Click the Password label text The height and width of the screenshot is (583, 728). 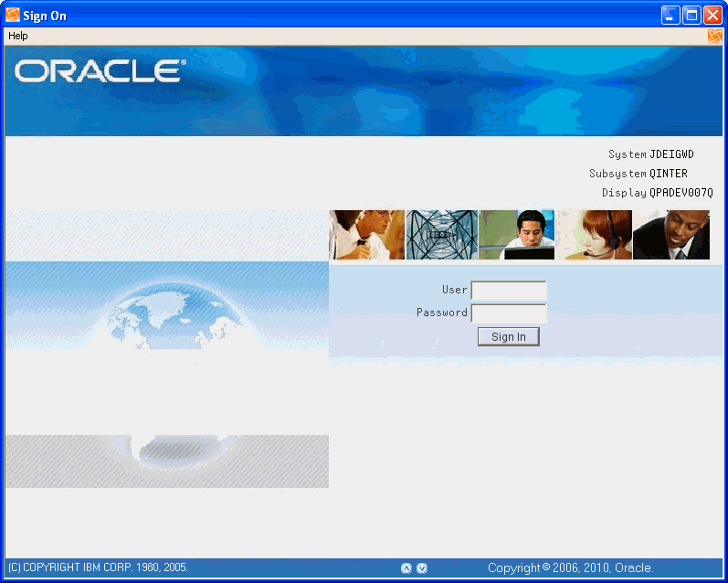pyautogui.click(x=442, y=313)
